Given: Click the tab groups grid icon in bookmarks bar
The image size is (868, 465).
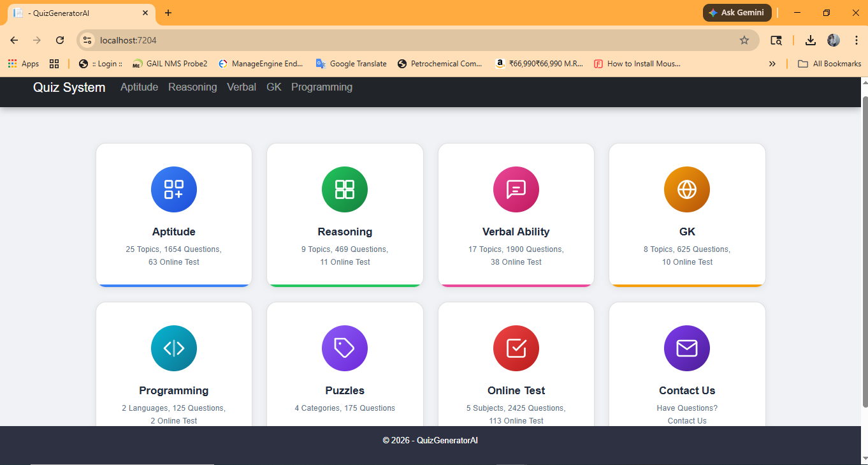Looking at the screenshot, I should pyautogui.click(x=54, y=64).
